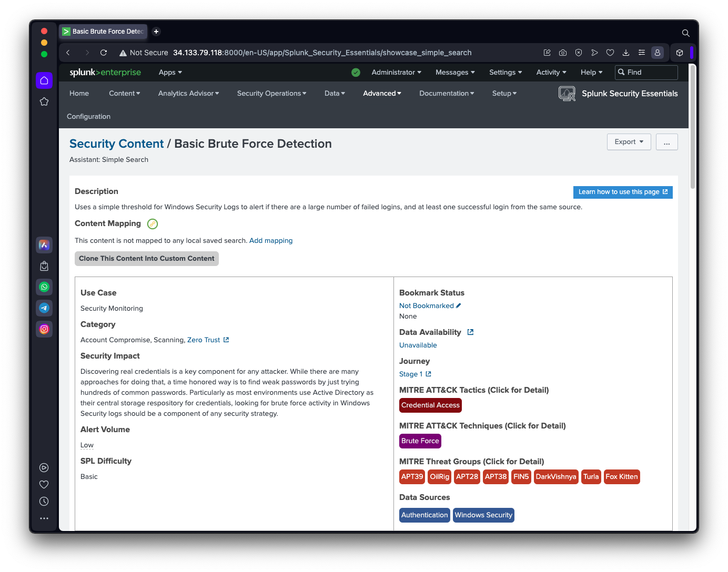Viewport: 728px width, 572px height.
Task: Click the APT39 threat group tag
Action: click(x=412, y=477)
